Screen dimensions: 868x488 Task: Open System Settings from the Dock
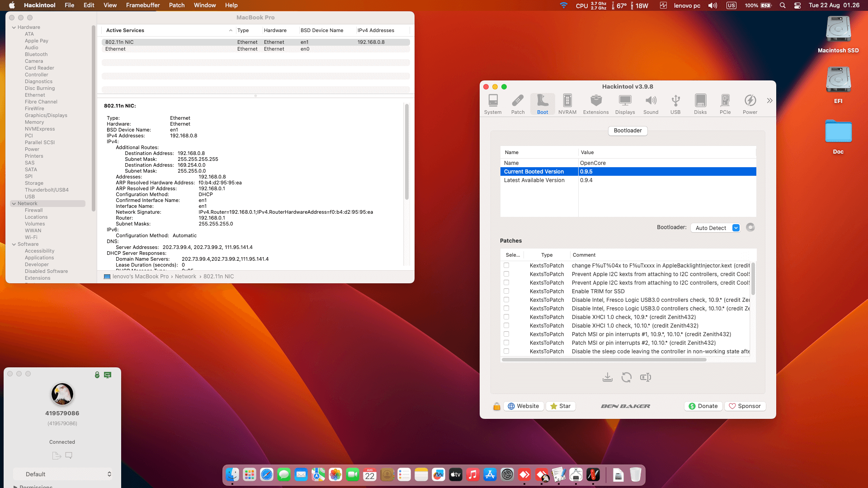pyautogui.click(x=507, y=474)
